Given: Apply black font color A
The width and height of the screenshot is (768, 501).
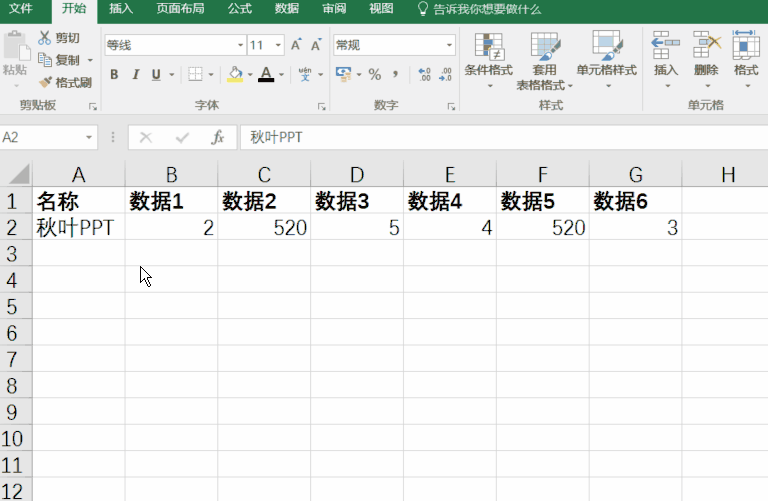Looking at the screenshot, I should click(266, 74).
